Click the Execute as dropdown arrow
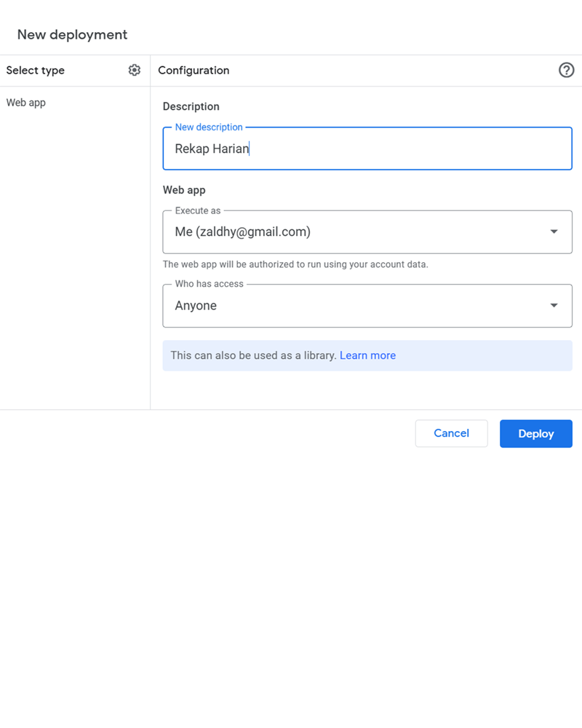582x728 pixels. 554,232
